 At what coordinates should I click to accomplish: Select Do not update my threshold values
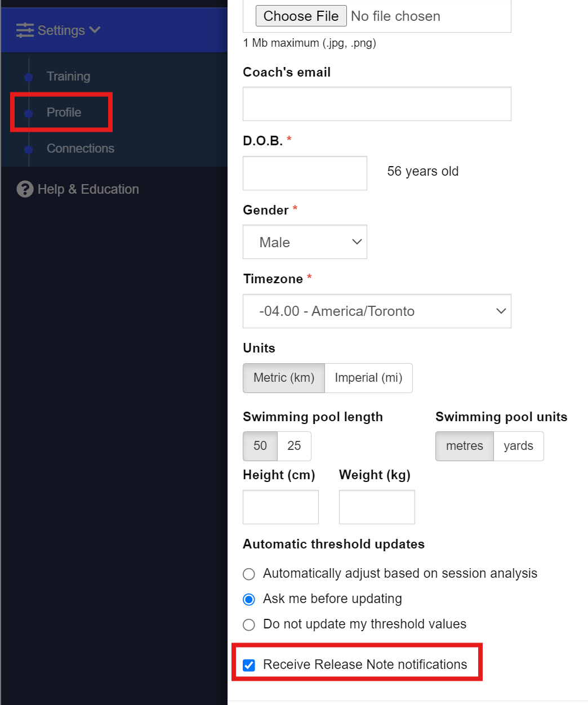(x=249, y=624)
